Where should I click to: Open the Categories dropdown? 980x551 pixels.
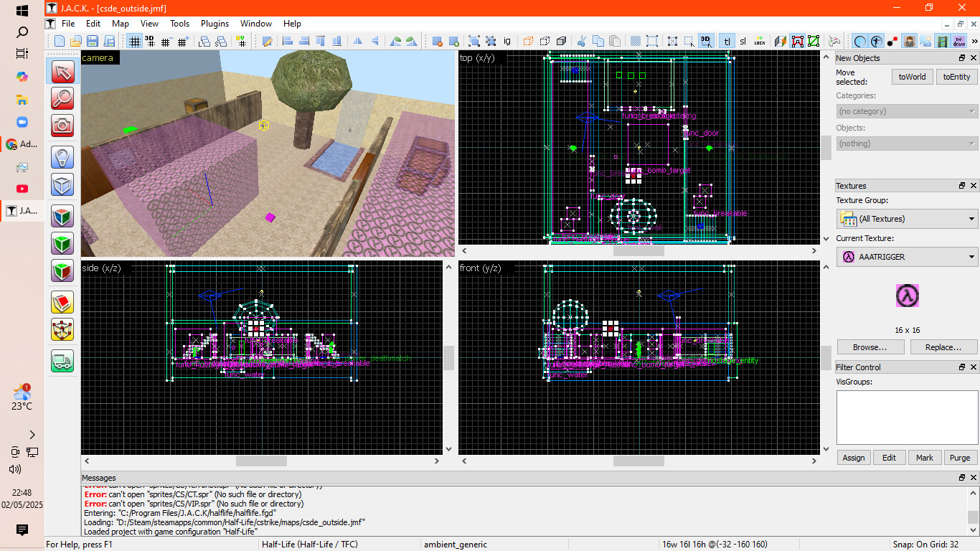(907, 111)
